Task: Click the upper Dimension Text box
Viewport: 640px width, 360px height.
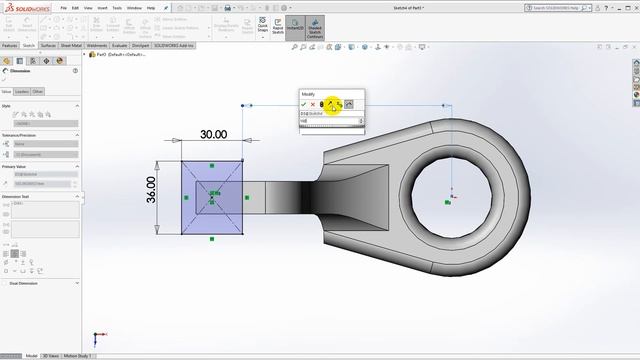Action: coord(45,210)
